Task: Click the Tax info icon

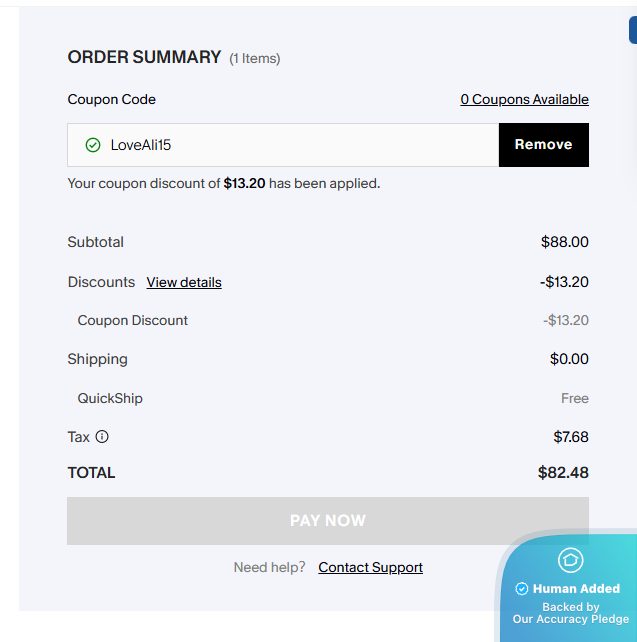Action: [x=102, y=437]
